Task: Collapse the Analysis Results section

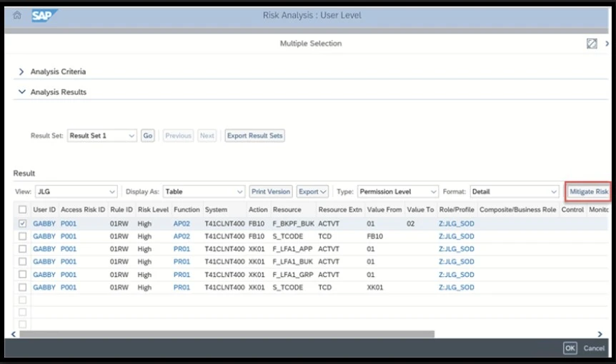Action: click(x=22, y=92)
